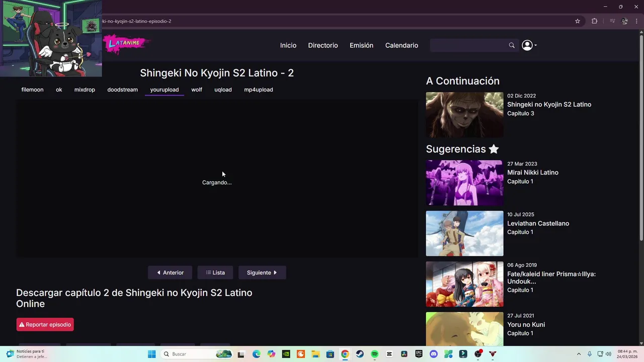Open the NVIDIA app from the taskbar

pos(286,354)
